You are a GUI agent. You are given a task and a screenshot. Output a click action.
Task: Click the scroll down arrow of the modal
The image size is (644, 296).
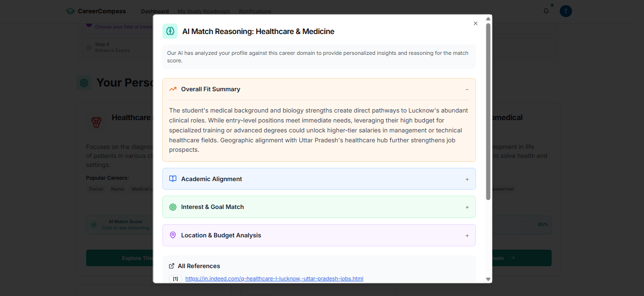pos(488,279)
